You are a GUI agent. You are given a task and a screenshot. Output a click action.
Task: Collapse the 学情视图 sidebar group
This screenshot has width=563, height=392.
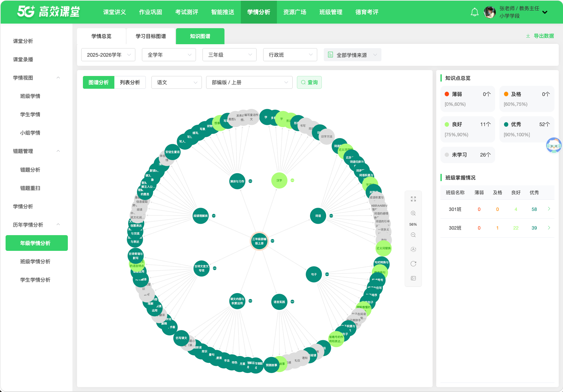(58, 78)
